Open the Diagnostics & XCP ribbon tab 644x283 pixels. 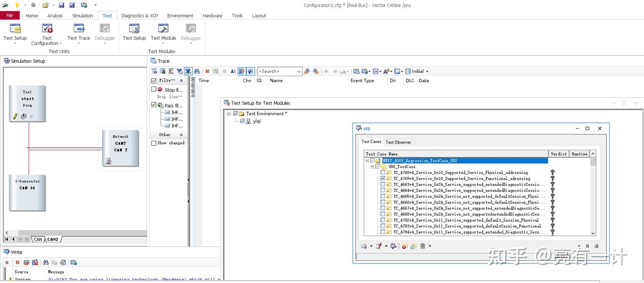coord(139,16)
